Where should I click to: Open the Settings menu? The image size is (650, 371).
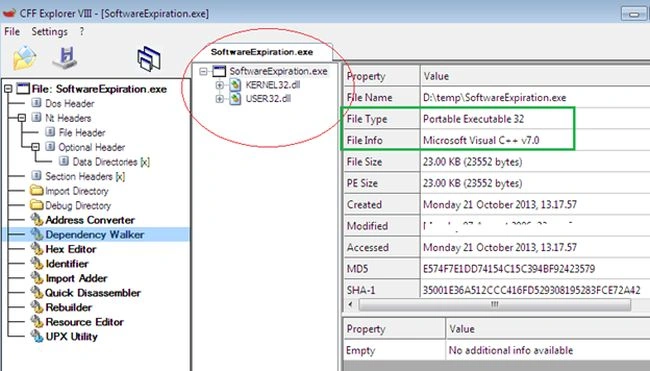pos(49,32)
